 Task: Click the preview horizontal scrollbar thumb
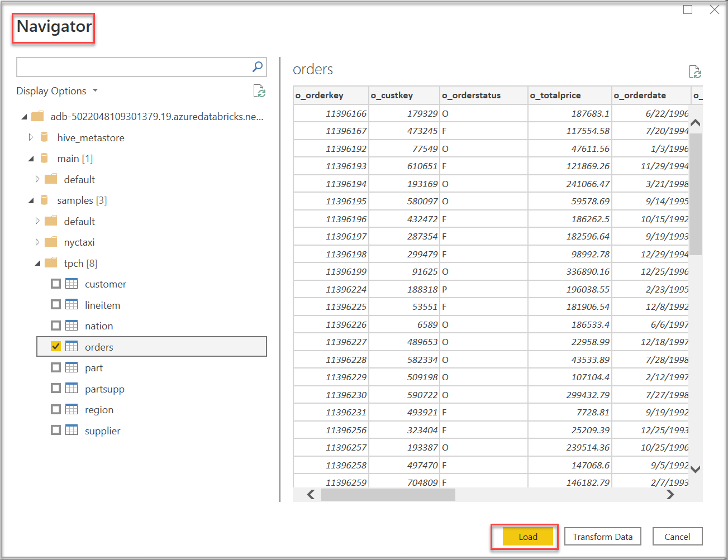pos(388,495)
